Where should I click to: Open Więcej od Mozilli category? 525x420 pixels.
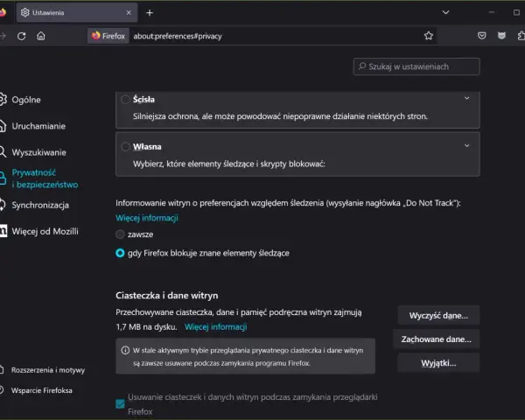[38, 231]
